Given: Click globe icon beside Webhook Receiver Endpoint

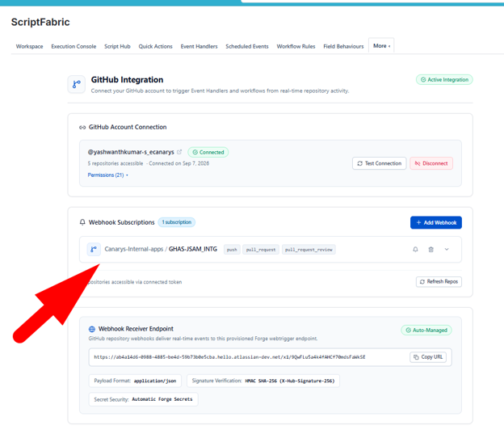Looking at the screenshot, I should (x=92, y=329).
